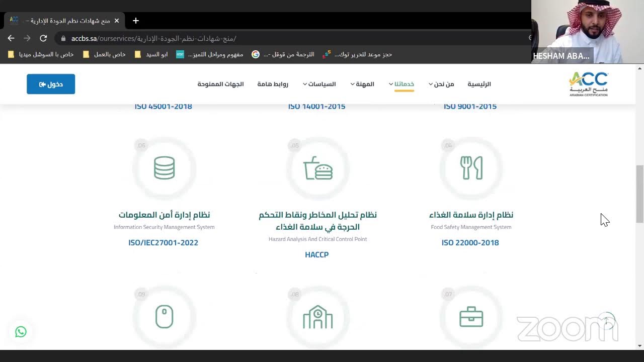Open the حجز موعد لتحرير توك bookmark
This screenshot has width=644, height=362.
click(357, 54)
